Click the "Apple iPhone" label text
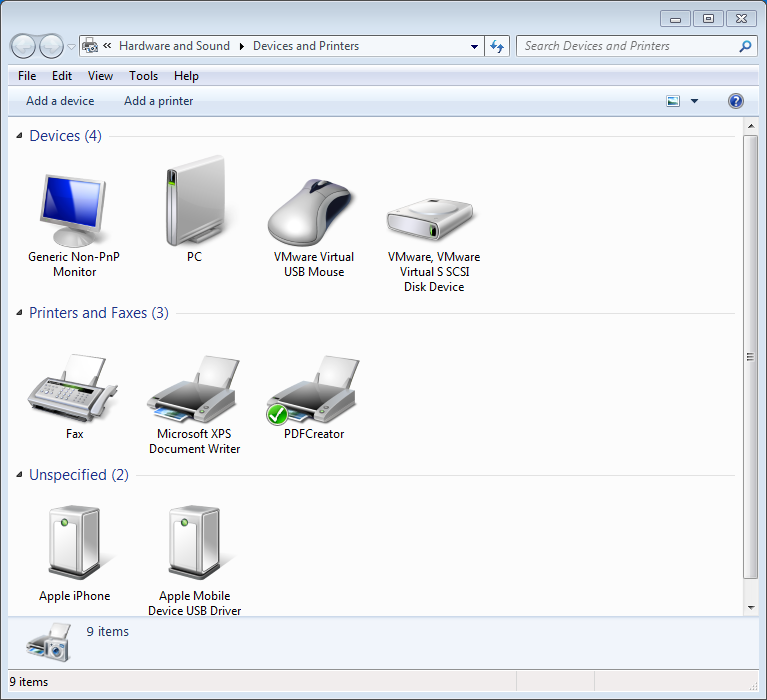 click(74, 596)
